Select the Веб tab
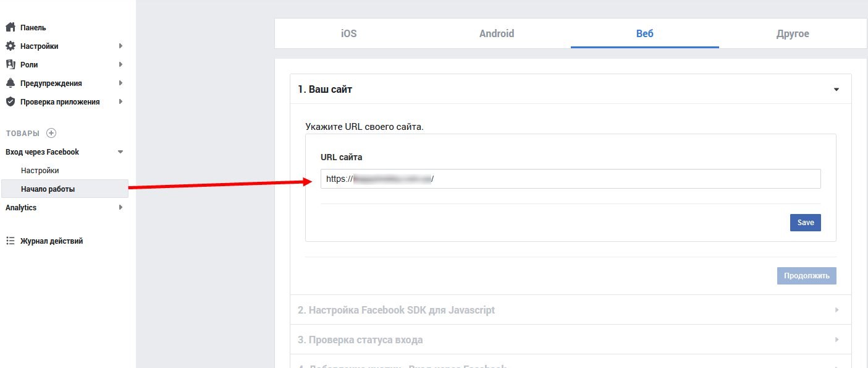 click(x=645, y=33)
